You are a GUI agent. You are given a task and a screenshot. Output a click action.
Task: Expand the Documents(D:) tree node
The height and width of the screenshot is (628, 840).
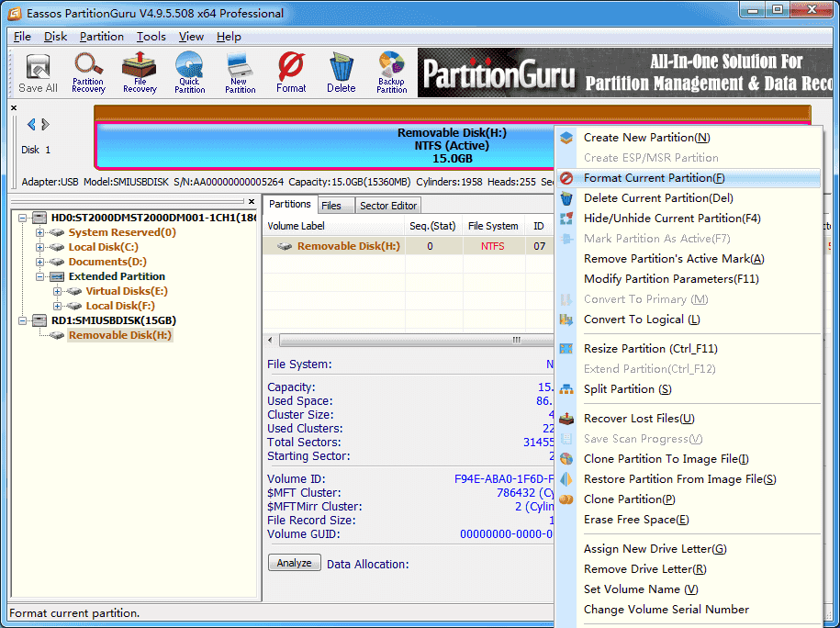[x=39, y=262]
